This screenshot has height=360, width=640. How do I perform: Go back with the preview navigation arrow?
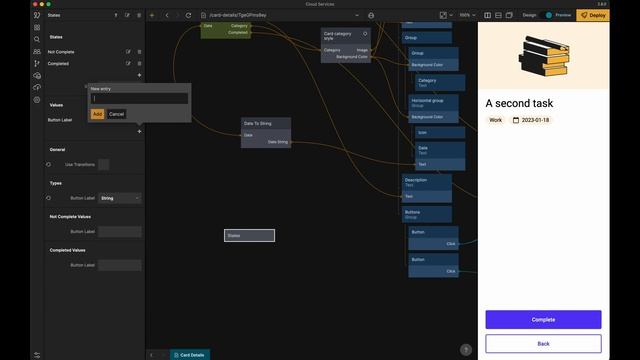(x=167, y=15)
